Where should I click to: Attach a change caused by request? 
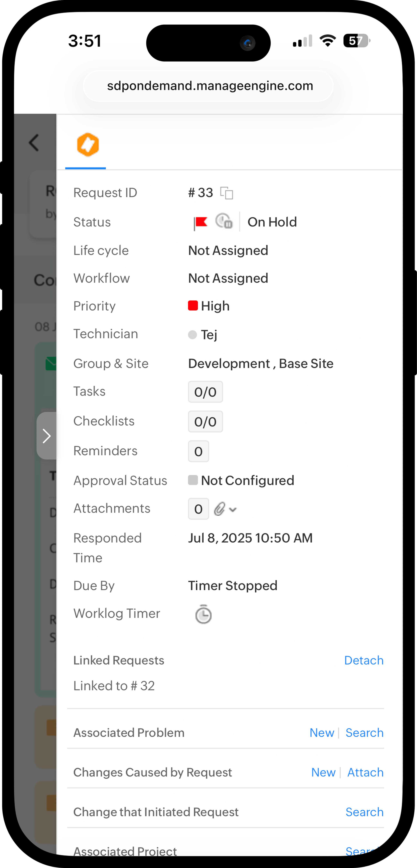[x=365, y=772]
